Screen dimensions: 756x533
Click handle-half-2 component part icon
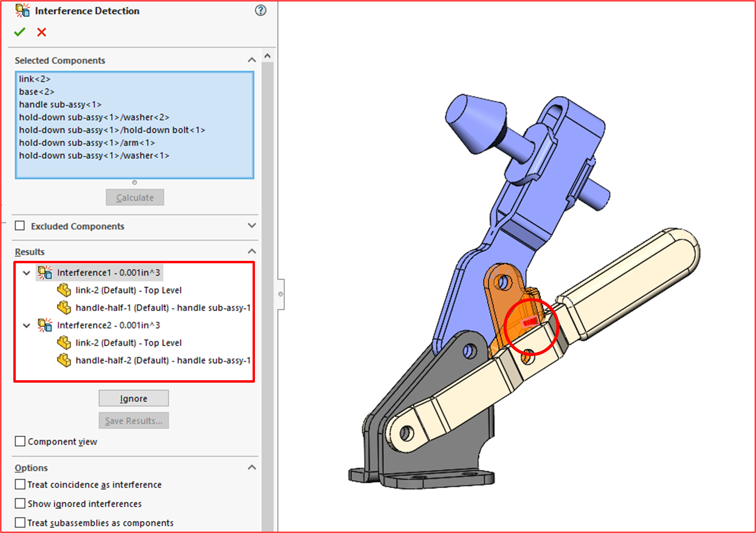[64, 360]
